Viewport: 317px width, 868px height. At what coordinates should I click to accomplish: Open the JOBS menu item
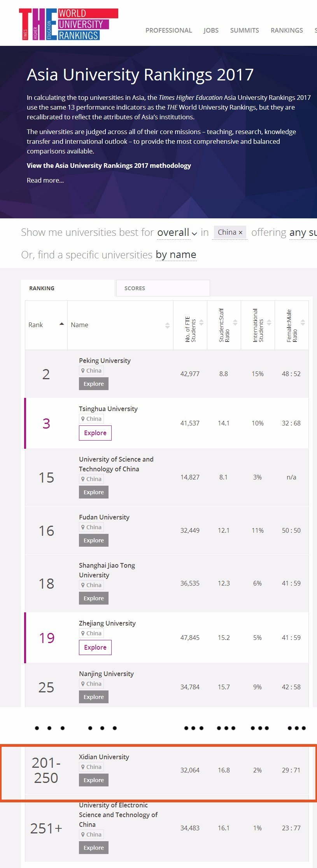point(211,30)
